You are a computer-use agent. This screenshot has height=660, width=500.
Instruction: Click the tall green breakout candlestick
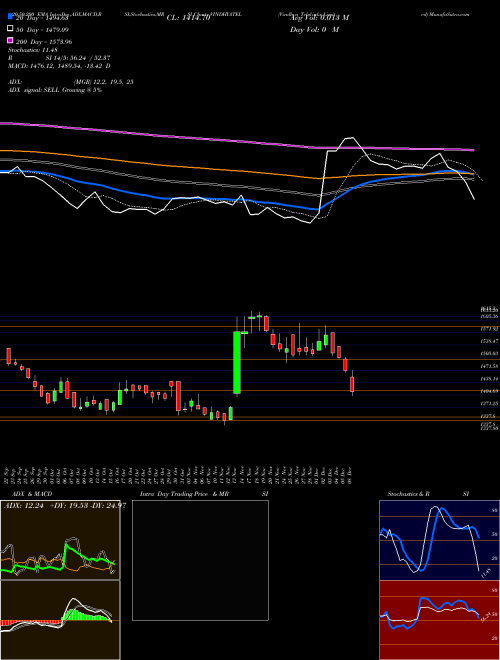point(237,363)
